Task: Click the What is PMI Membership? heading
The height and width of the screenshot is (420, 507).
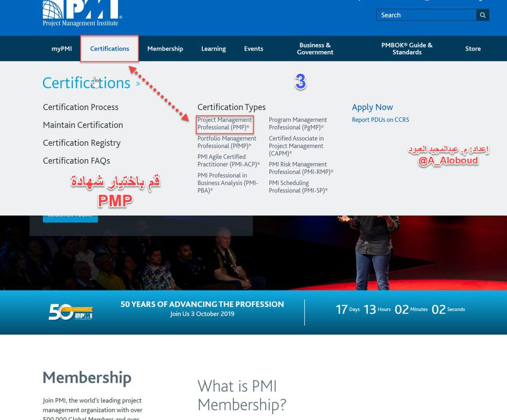Action: click(x=242, y=396)
